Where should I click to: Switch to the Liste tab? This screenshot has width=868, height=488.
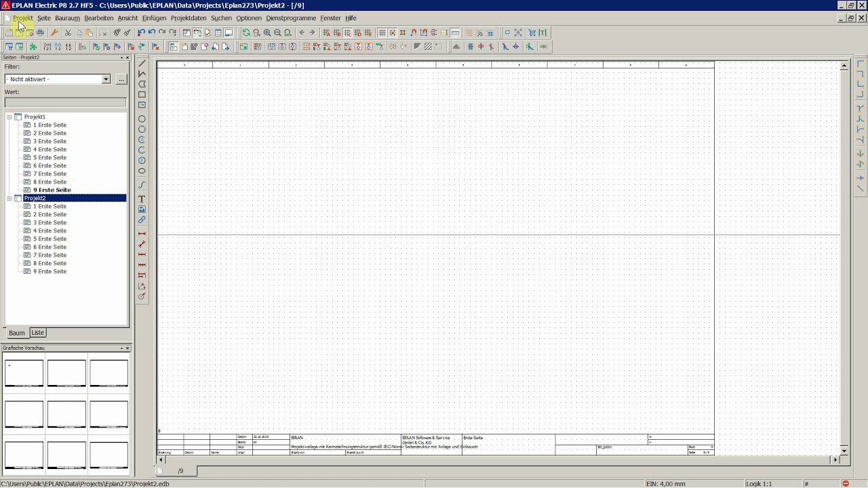38,333
